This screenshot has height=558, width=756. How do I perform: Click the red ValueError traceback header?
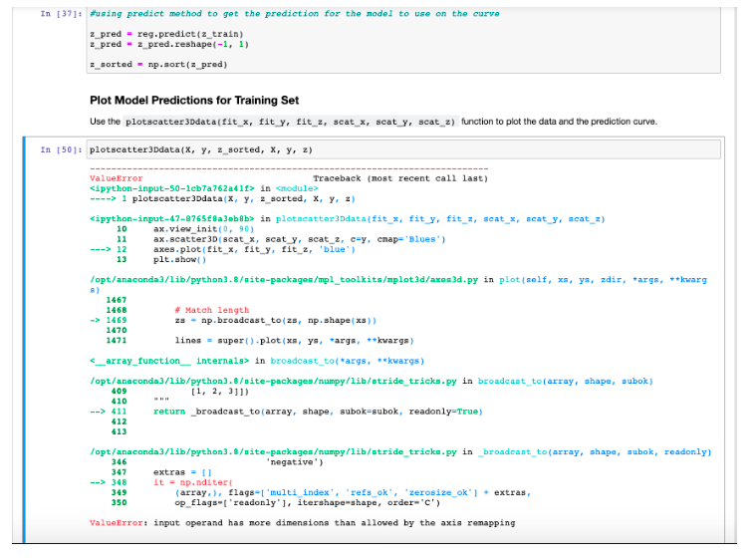point(117,179)
